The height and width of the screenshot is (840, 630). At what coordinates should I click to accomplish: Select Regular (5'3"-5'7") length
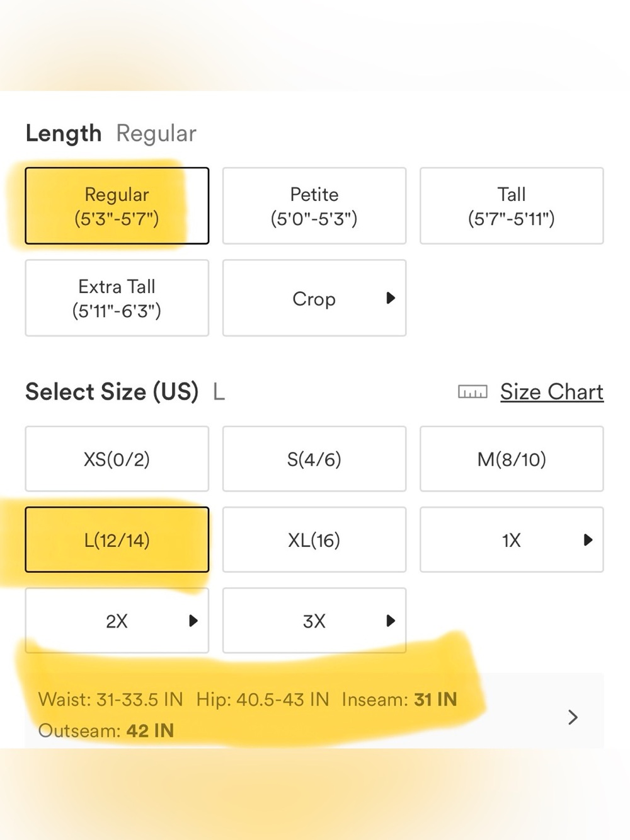[x=117, y=205]
